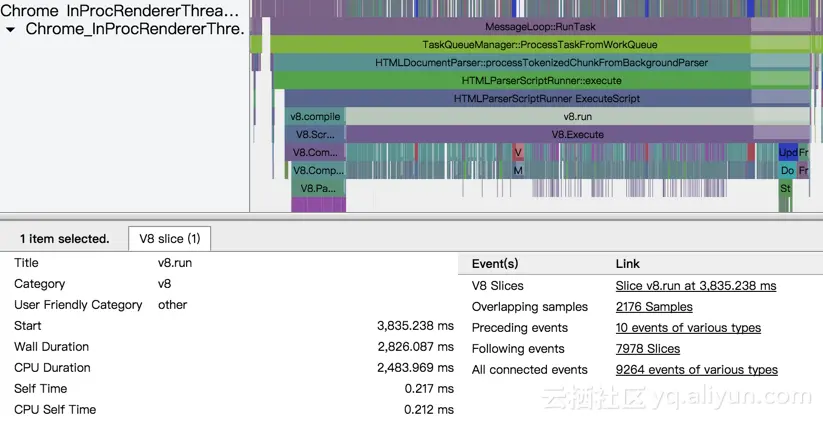Select the Do slice
The width and height of the screenshot is (823, 421).
(787, 170)
